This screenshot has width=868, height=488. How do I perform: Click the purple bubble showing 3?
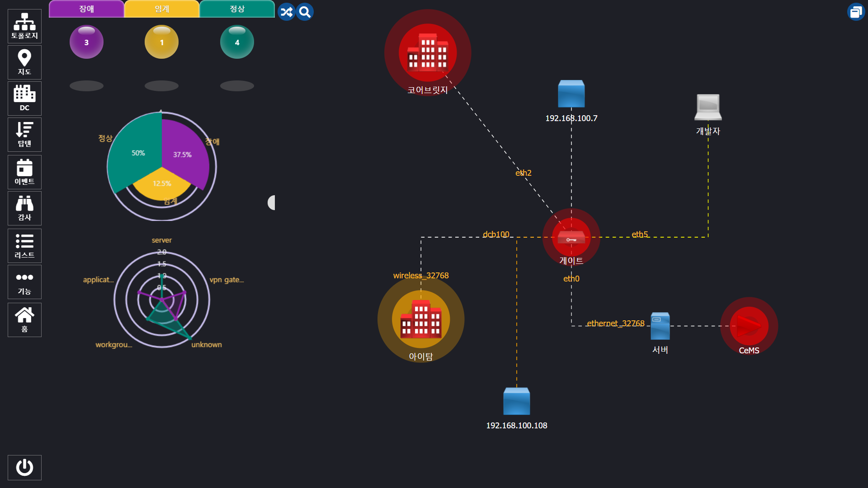click(x=86, y=42)
